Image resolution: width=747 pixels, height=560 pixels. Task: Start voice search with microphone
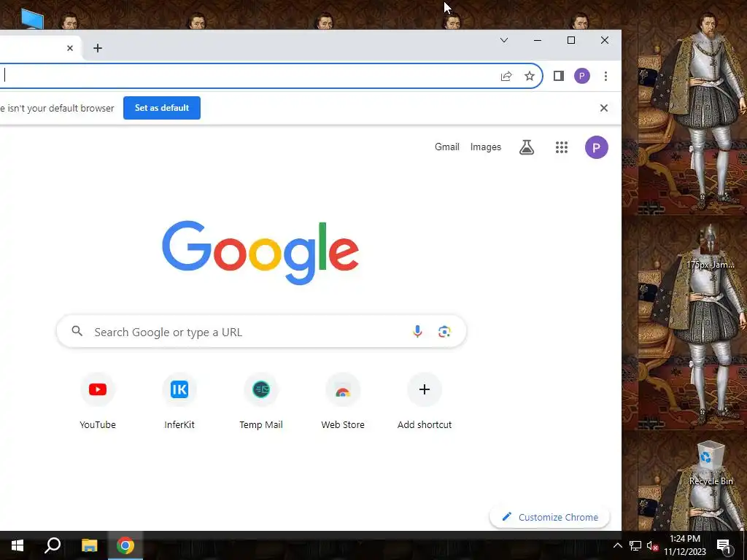[417, 332]
